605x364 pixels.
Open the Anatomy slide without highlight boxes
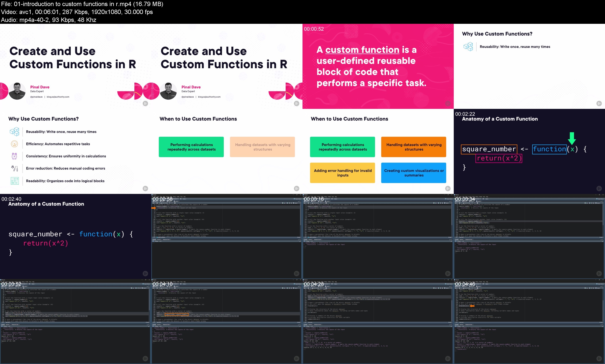[x=76, y=236]
